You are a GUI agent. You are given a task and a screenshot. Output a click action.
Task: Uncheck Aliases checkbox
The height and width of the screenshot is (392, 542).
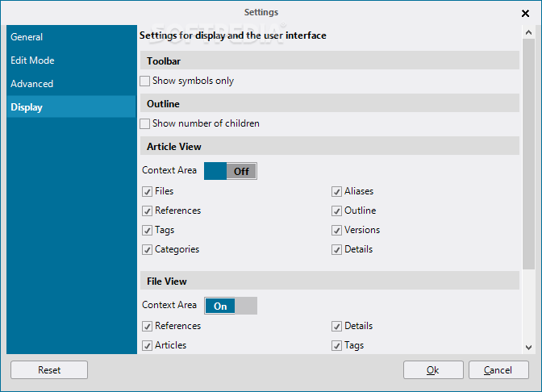[336, 191]
